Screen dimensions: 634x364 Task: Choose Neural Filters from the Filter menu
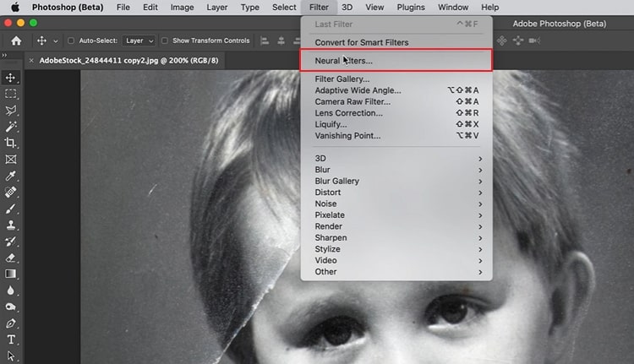(x=396, y=61)
